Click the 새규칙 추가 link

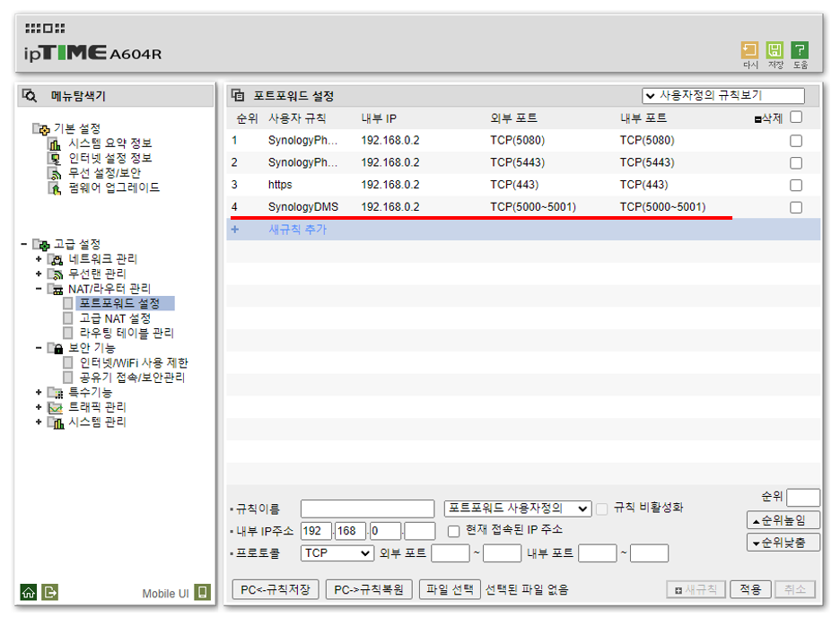298,230
